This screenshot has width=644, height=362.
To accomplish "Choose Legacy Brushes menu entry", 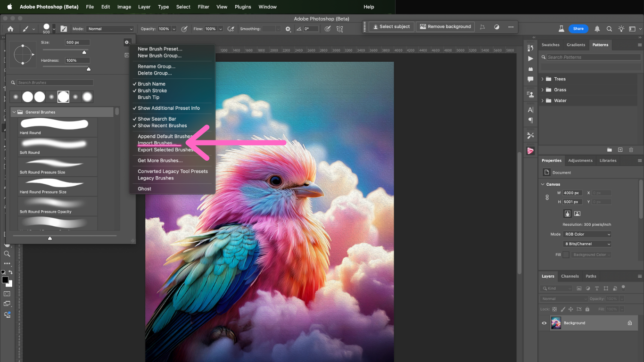I will click(x=156, y=178).
